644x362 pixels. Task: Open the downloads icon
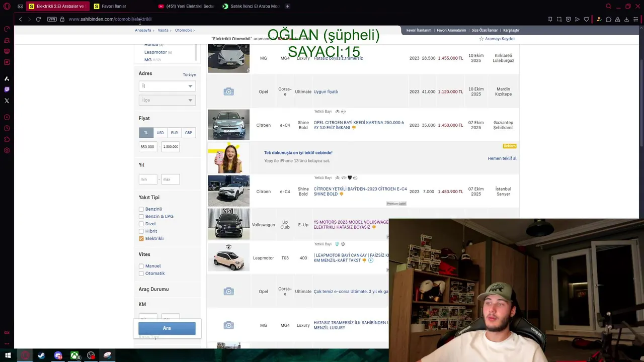[x=626, y=19]
